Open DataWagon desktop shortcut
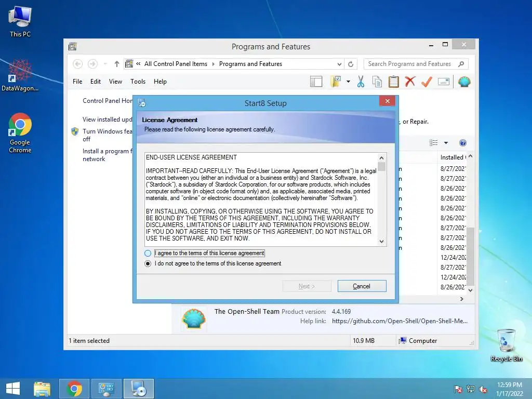The height and width of the screenshot is (399, 532). tap(20, 75)
